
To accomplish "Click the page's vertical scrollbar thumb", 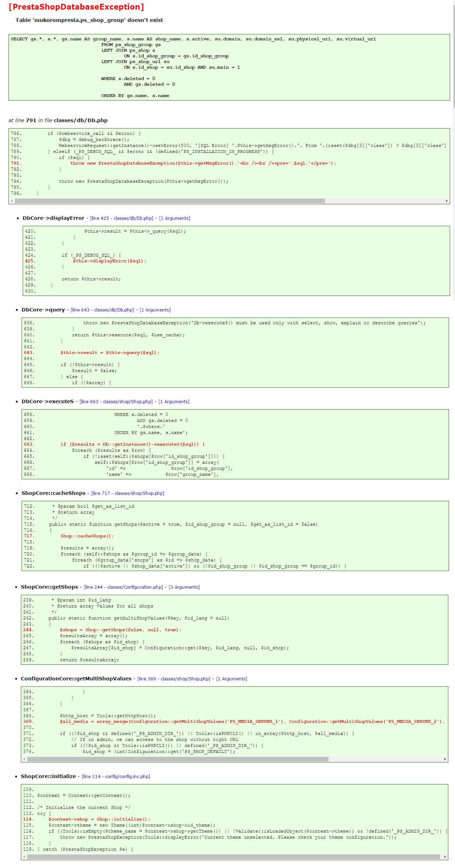I will (453, 57).
